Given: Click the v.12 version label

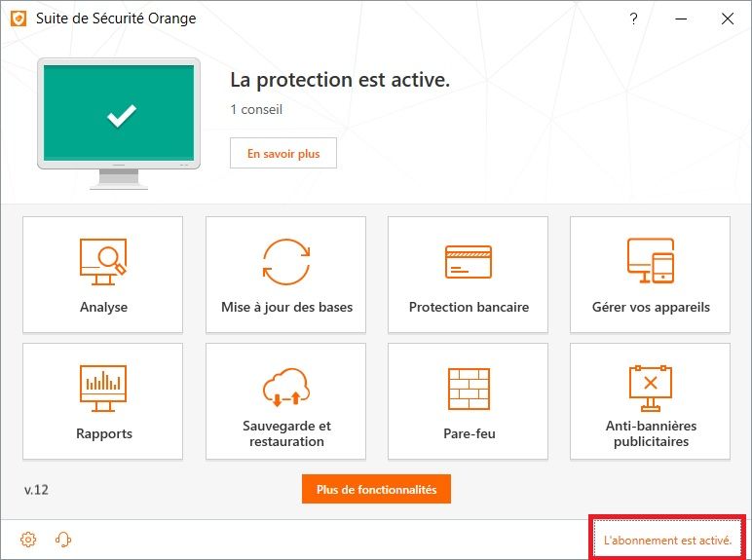Looking at the screenshot, I should click(x=36, y=490).
